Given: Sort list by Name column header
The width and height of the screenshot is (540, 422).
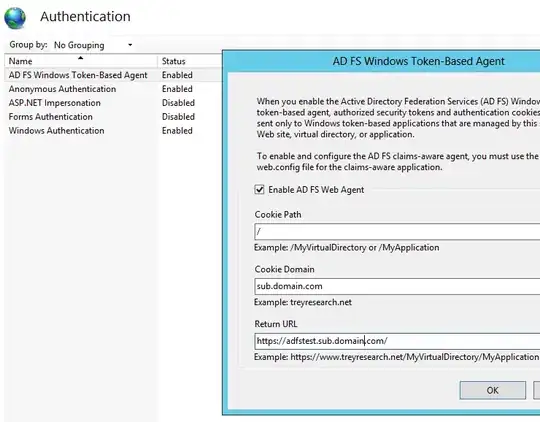Looking at the screenshot, I should [x=81, y=61].
